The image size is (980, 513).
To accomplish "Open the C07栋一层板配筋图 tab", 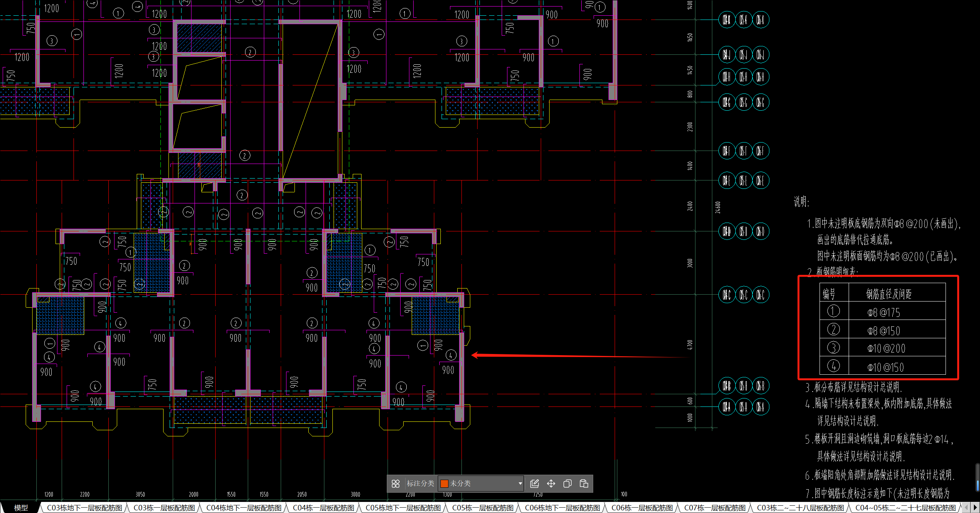I will 715,508.
